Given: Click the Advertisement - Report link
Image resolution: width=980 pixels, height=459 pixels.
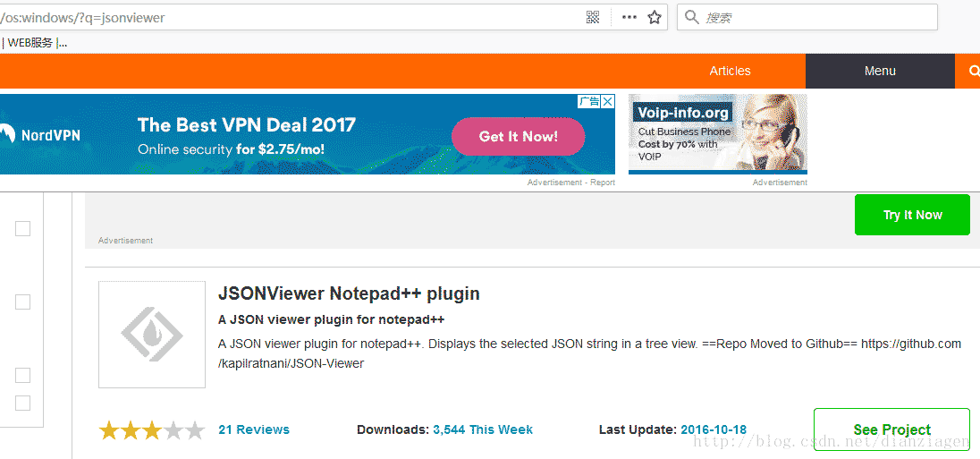Looking at the screenshot, I should click(x=571, y=183).
